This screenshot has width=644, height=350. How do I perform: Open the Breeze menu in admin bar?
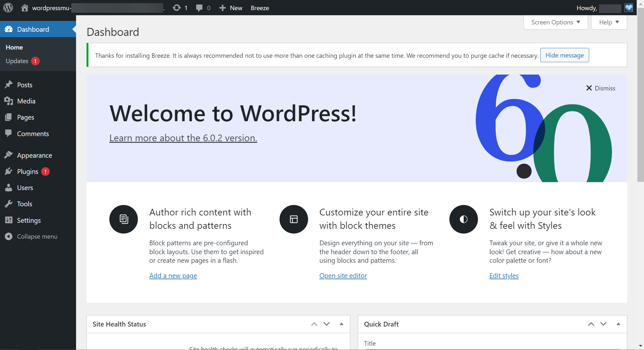260,8
